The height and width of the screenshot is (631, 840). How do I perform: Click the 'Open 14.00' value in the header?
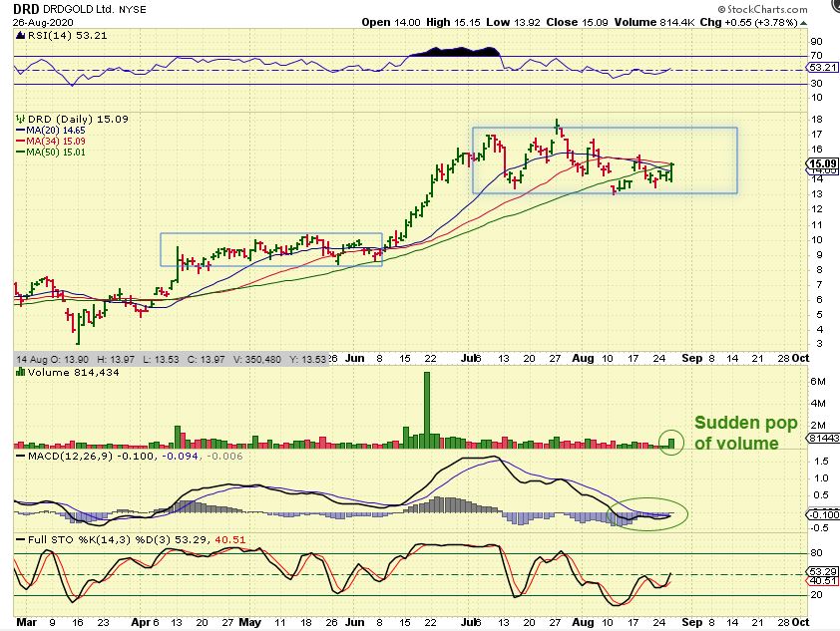pos(391,22)
